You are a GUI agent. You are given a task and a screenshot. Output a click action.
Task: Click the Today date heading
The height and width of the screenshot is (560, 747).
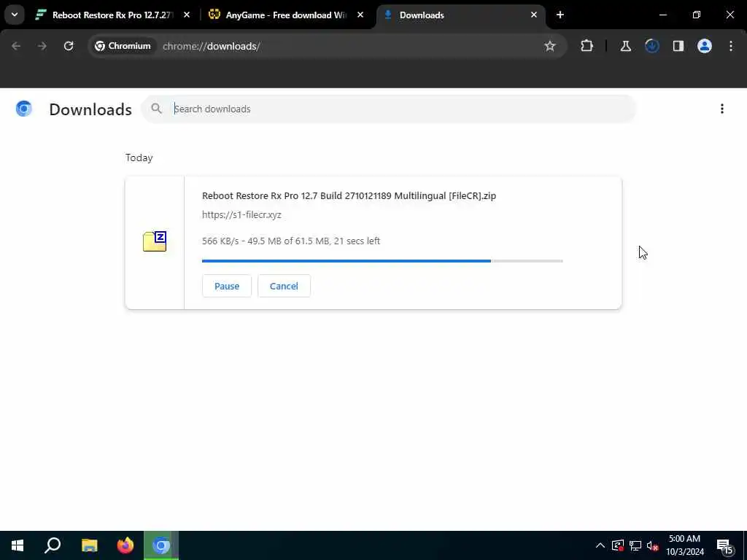tap(139, 157)
